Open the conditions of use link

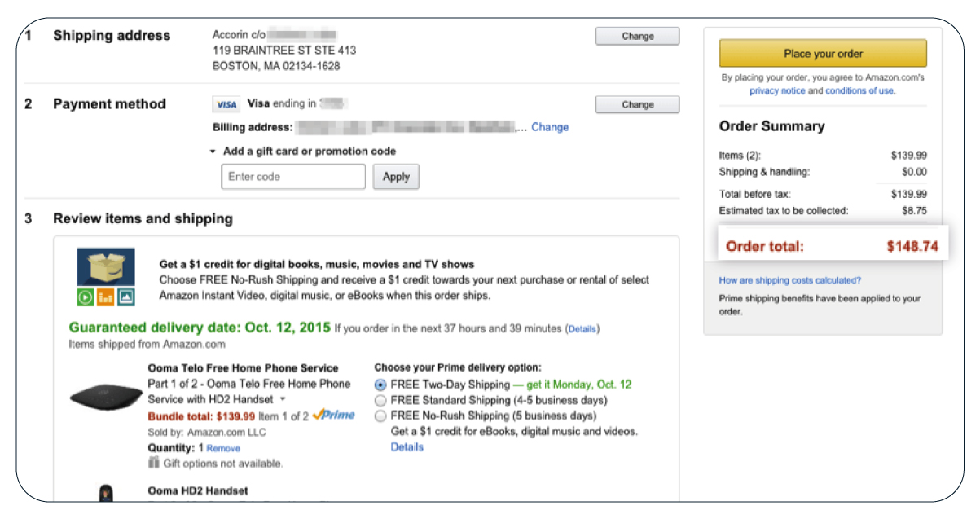tap(860, 90)
